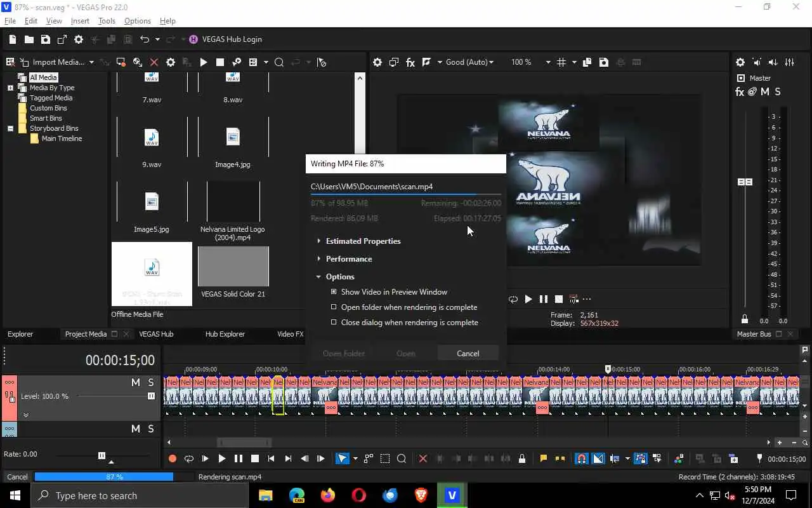Check Close dialog when rendering is complete
812x508 pixels.
[x=334, y=323]
